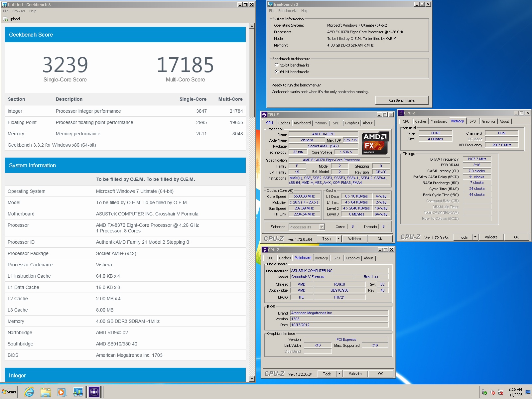Viewport: 532px width, 399px height.
Task: Open File menu in Geekbench 3 dialog
Action: click(x=272, y=11)
